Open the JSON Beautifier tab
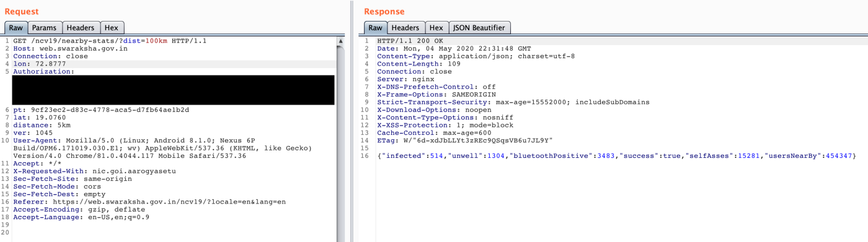The image size is (868, 242). (x=479, y=28)
